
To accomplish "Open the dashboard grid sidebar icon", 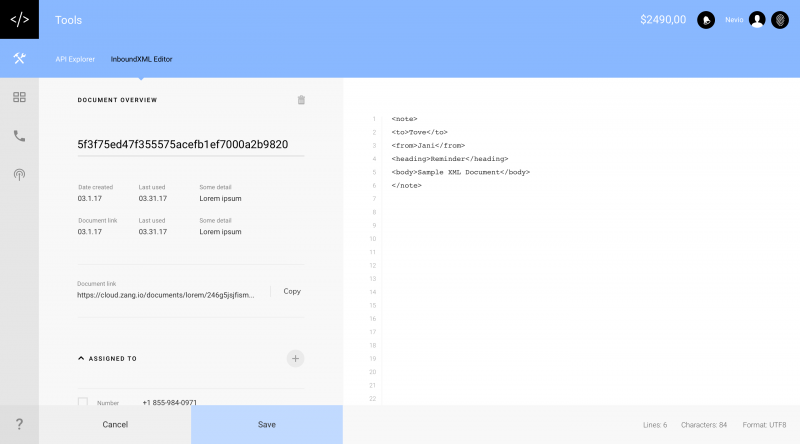I will (19, 97).
